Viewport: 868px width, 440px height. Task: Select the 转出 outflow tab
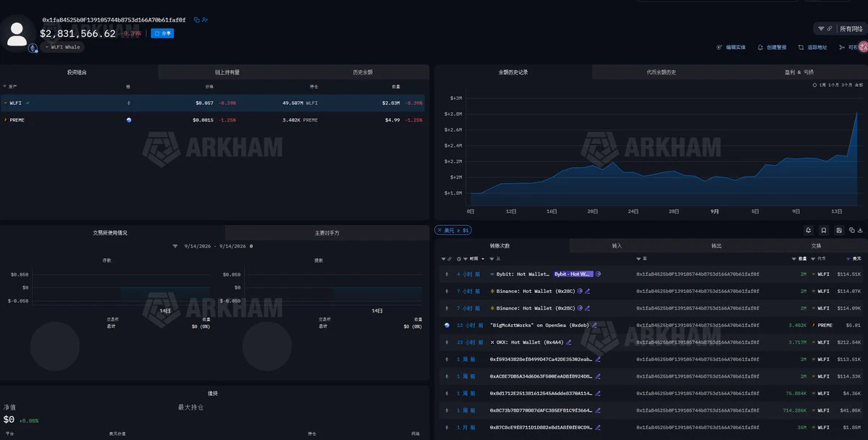716,246
